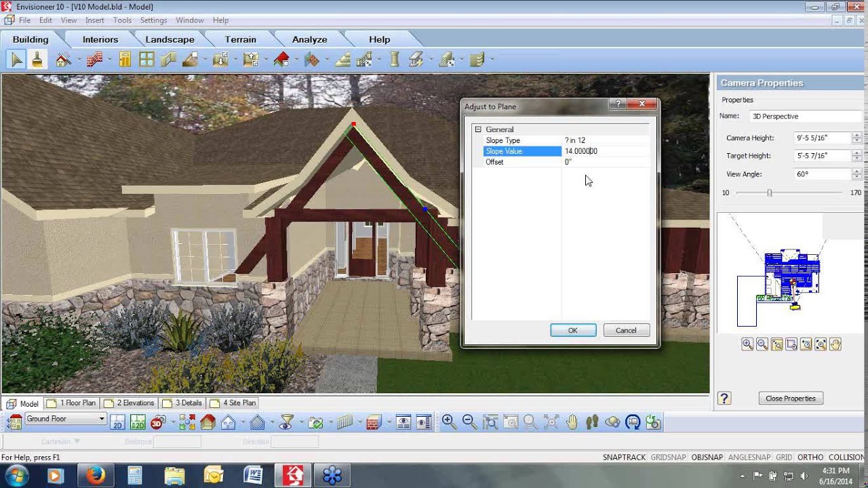Open dropdown arrow beside brick wall tool
This screenshot has width=868, height=488.
coord(109,60)
